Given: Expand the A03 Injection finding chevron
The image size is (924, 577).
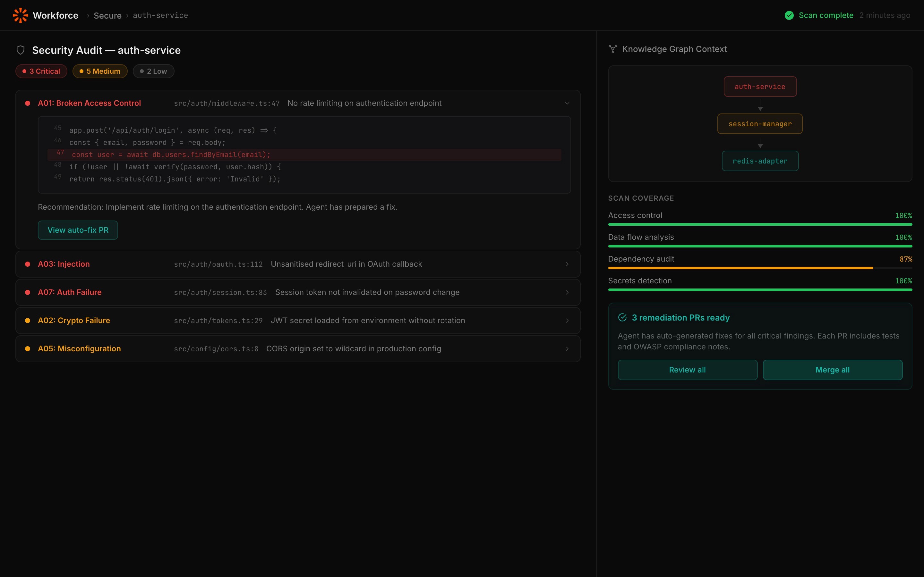Looking at the screenshot, I should pyautogui.click(x=567, y=264).
